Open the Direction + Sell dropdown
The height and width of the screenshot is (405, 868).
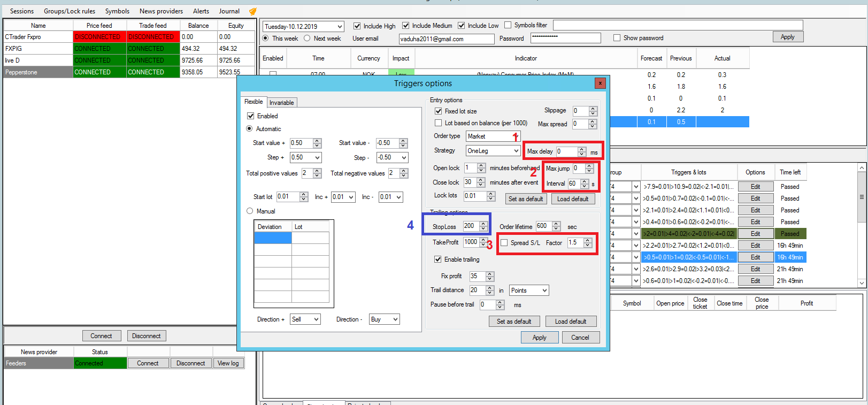pos(316,319)
